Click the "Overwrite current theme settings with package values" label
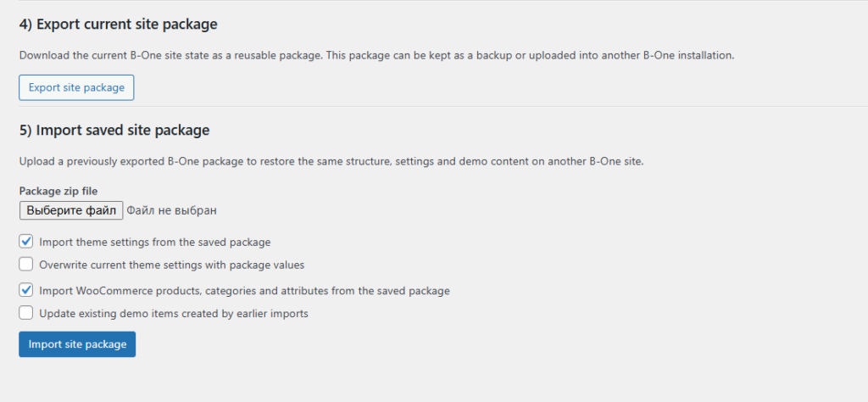This screenshot has width=868, height=402. click(x=171, y=265)
